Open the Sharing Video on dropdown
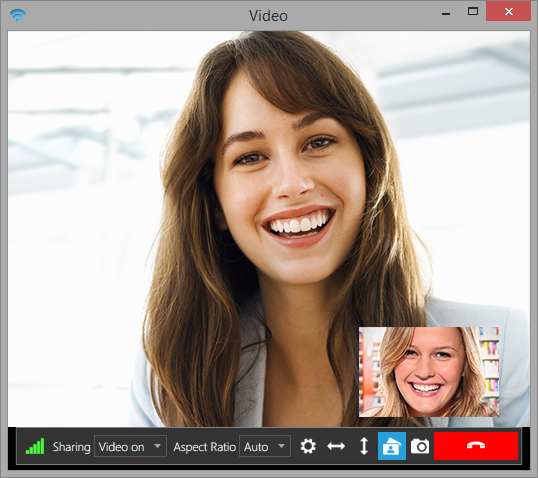This screenshot has height=478, width=538. pos(130,446)
